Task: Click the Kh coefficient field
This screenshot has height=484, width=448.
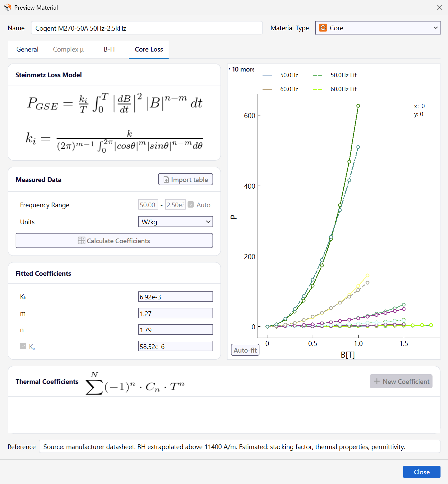Action: click(176, 297)
